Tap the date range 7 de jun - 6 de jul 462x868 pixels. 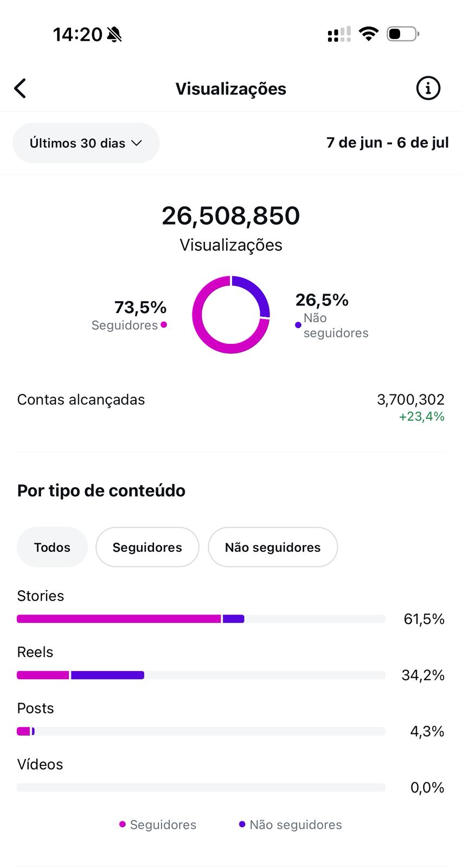[387, 143]
